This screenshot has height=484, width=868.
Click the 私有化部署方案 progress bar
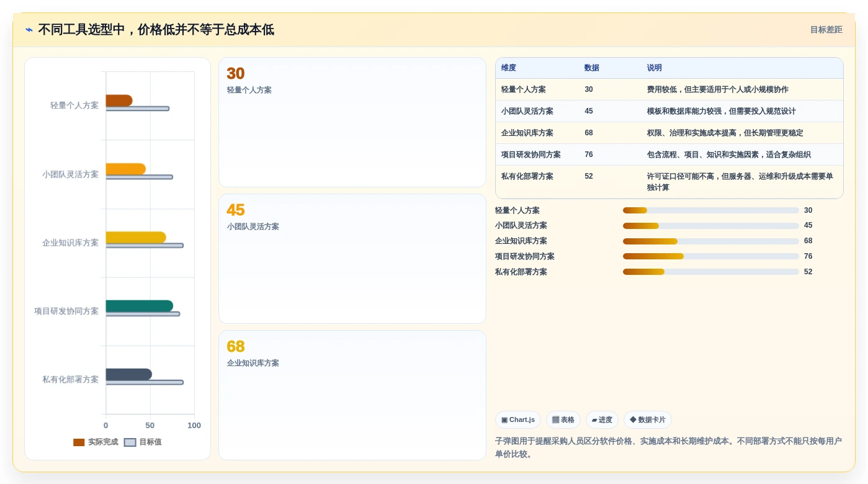[711, 272]
